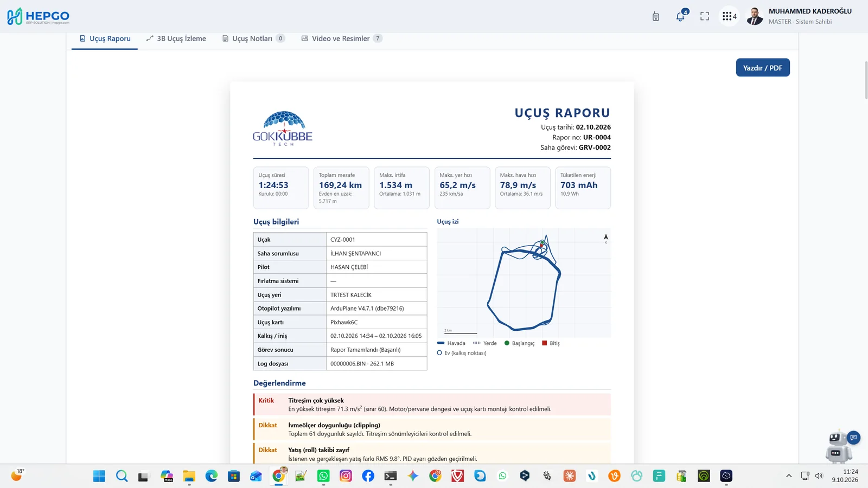The image size is (868, 488).
Task: Click the HEPGO logo
Action: pyautogui.click(x=38, y=16)
